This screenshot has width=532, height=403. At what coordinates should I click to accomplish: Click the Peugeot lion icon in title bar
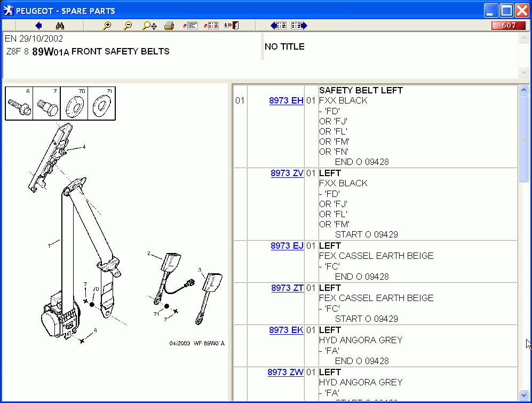click(8, 11)
